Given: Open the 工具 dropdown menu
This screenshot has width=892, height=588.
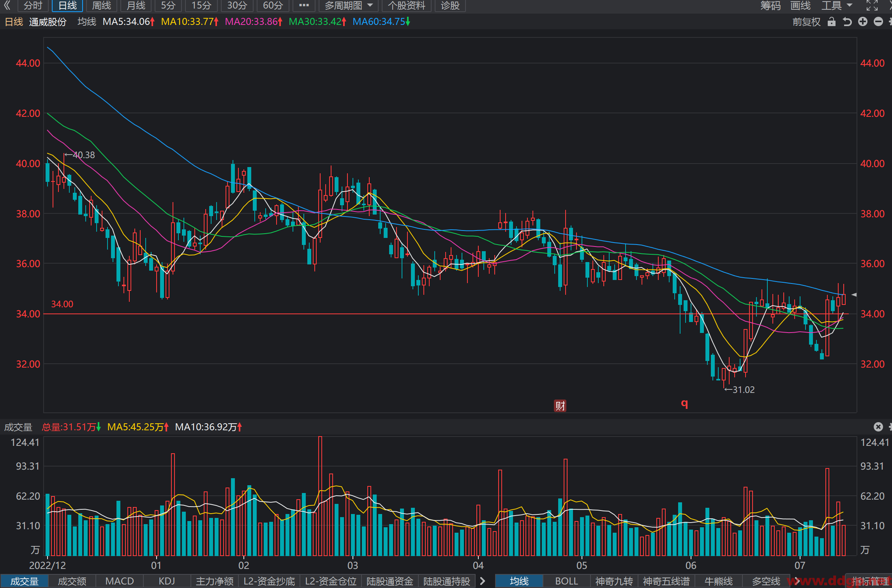Looking at the screenshot, I should coord(837,5).
